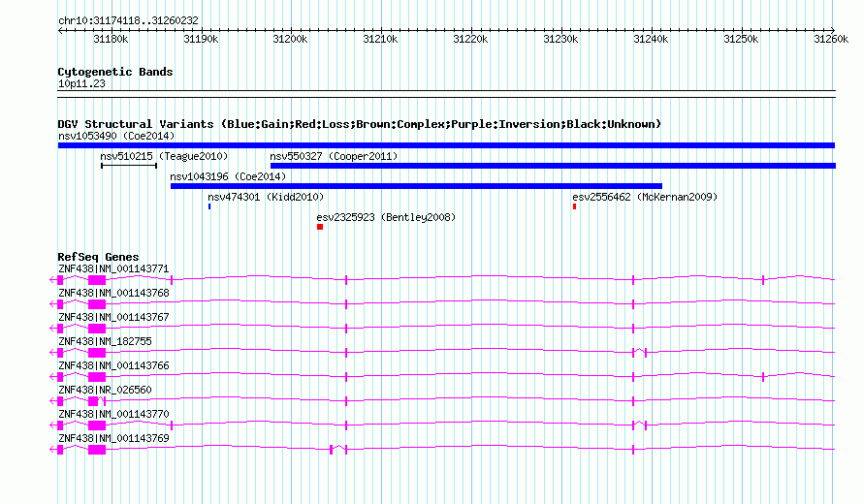Click the large exon block of NM_001143769
863x504 pixels.
click(97, 450)
